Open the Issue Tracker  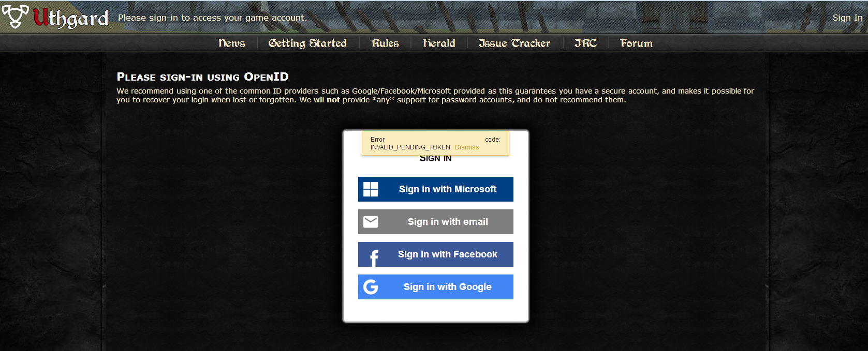click(x=514, y=43)
